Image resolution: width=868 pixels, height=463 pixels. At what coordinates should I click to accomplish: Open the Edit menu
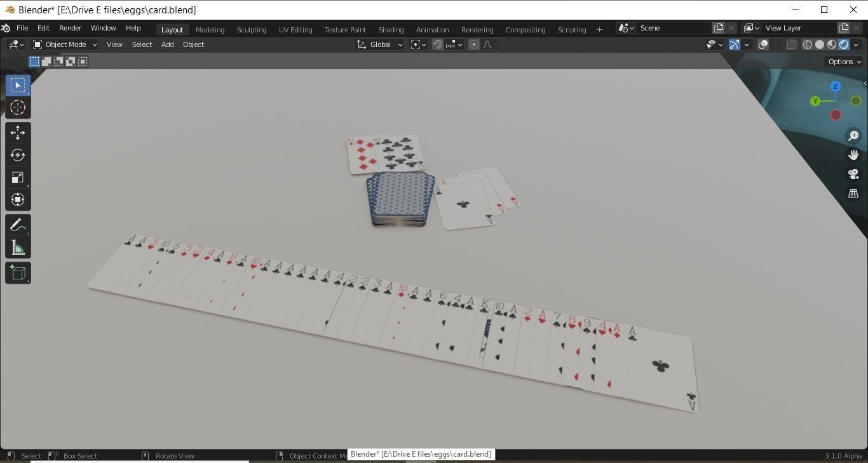43,29
